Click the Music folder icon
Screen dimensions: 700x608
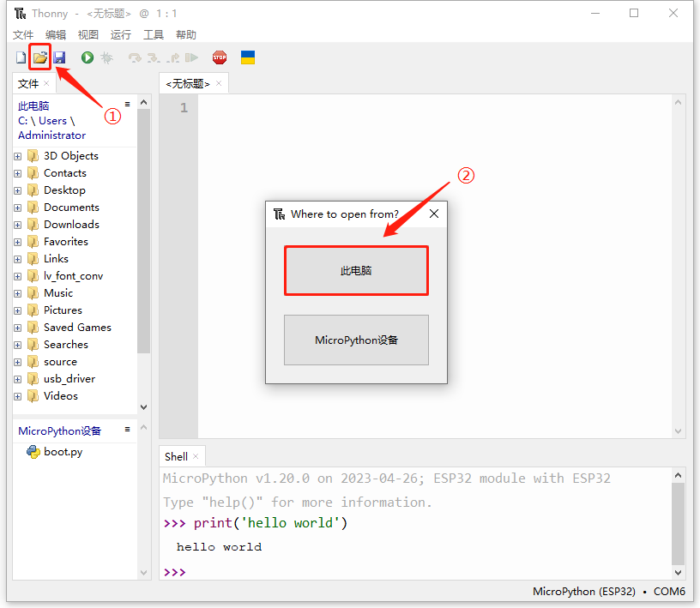33,293
